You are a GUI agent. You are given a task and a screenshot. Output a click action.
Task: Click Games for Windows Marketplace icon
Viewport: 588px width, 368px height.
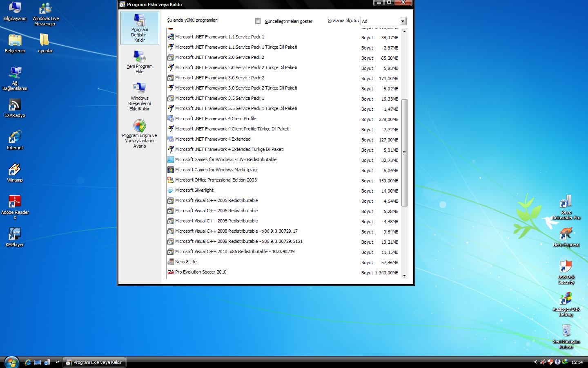171,170
